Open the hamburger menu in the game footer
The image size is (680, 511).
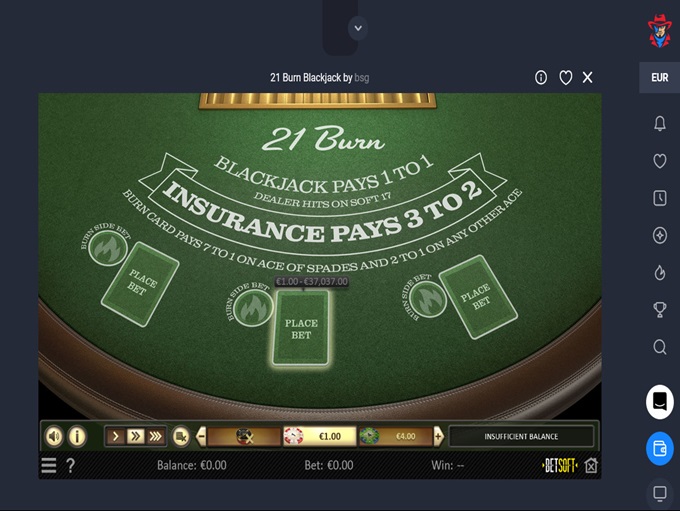tap(49, 465)
